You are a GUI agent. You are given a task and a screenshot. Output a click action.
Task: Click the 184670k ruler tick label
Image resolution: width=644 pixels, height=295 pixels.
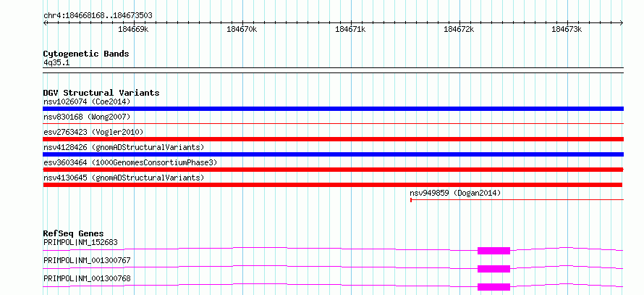242,30
